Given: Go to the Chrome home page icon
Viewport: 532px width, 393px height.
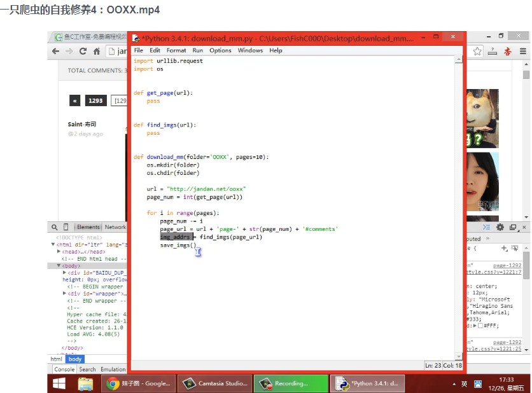Looking at the screenshot, I should [97, 51].
